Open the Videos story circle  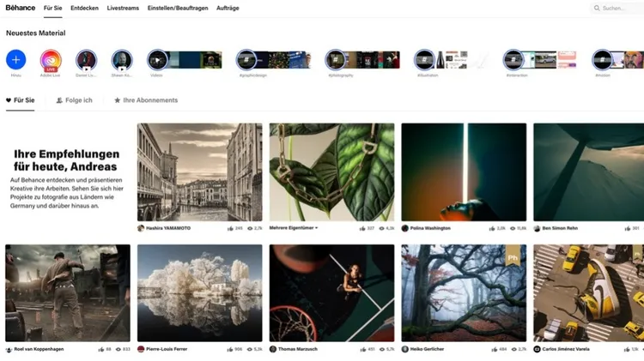click(x=158, y=60)
